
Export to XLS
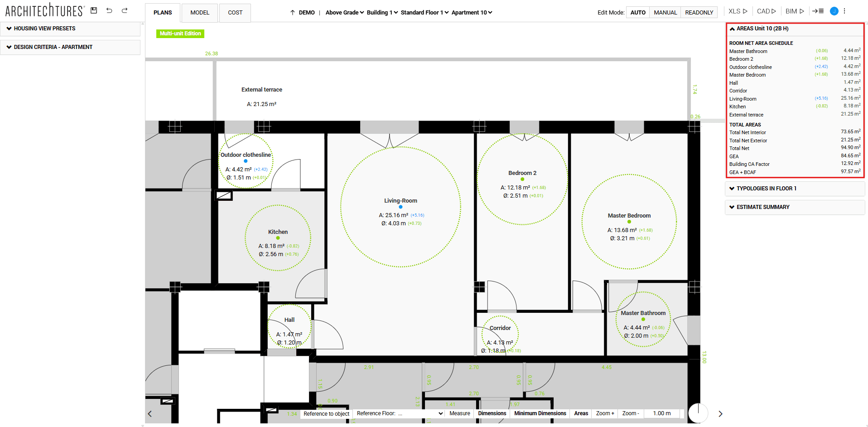point(737,11)
